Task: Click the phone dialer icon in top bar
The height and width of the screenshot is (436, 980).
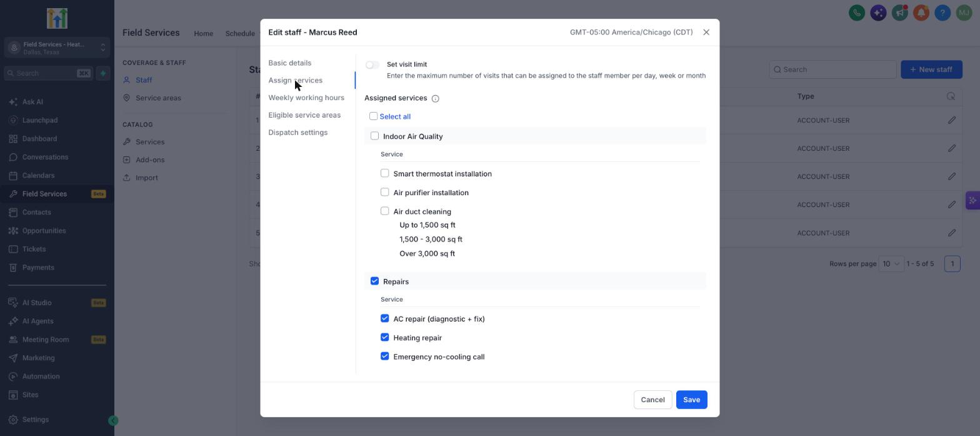Action: click(857, 13)
